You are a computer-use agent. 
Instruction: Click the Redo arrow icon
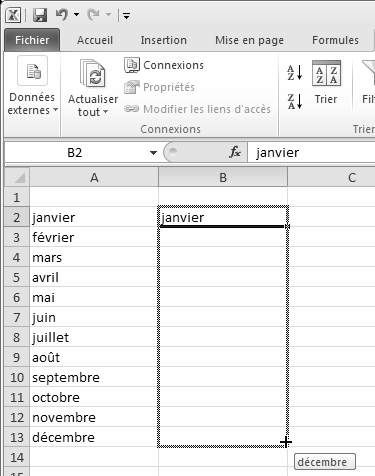(93, 15)
